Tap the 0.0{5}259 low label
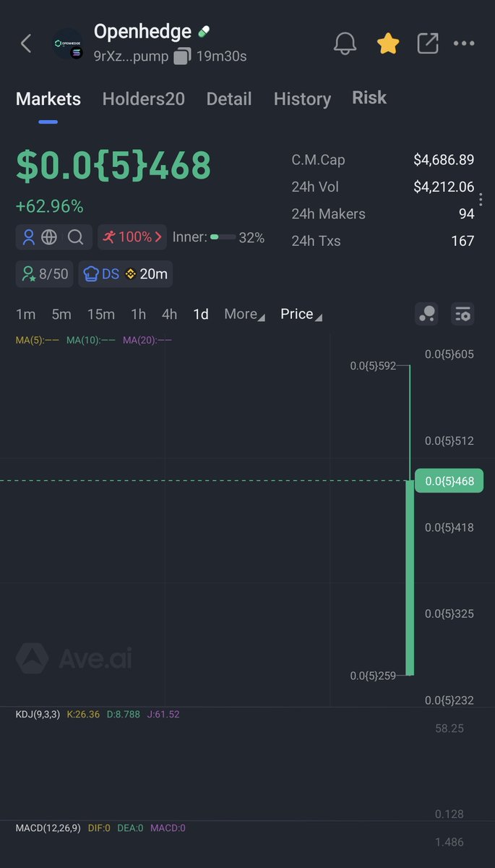The height and width of the screenshot is (868, 495). (373, 676)
